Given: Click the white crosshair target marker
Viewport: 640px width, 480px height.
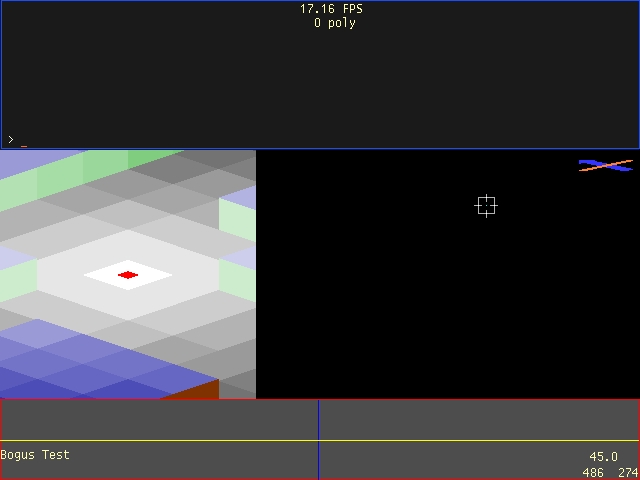Looking at the screenshot, I should (486, 206).
